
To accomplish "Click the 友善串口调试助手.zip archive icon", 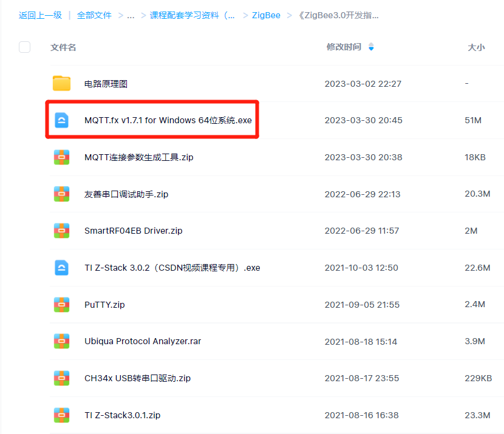I will point(61,194).
